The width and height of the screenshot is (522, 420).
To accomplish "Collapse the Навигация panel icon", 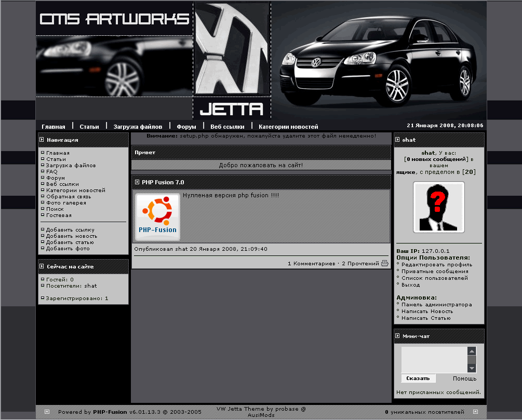I will pos(42,140).
